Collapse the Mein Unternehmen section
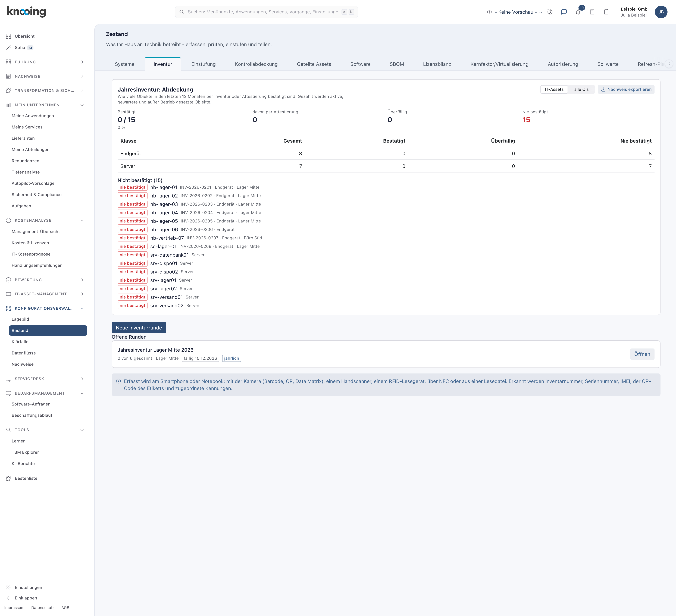 pyautogui.click(x=45, y=105)
